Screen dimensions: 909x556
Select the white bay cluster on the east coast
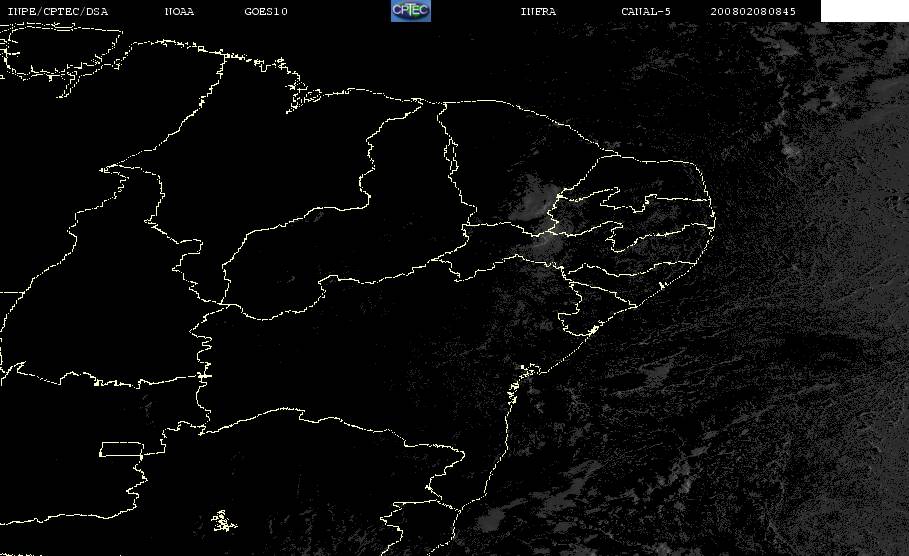521,380
